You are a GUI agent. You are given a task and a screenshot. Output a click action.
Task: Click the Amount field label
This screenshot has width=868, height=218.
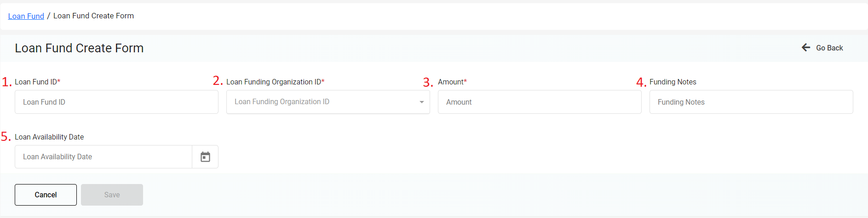coord(452,82)
